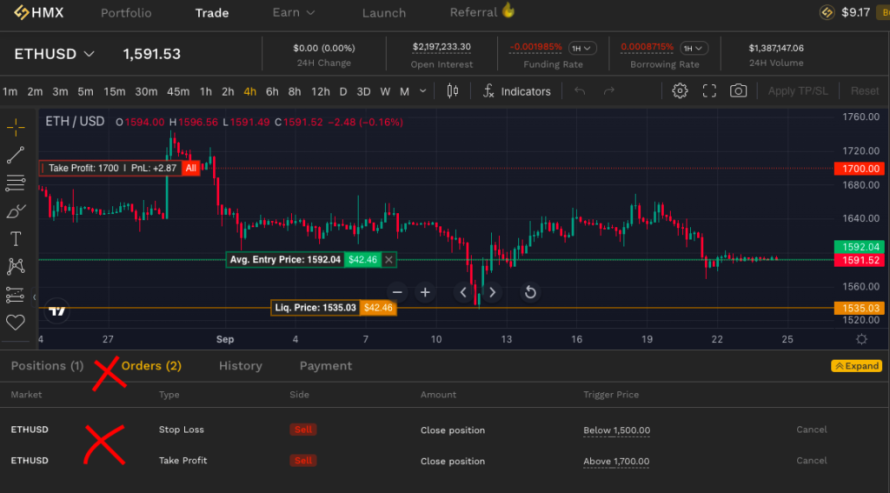The height and width of the screenshot is (493, 890).
Task: Reset chart view with circular arrow
Action: [x=530, y=292]
